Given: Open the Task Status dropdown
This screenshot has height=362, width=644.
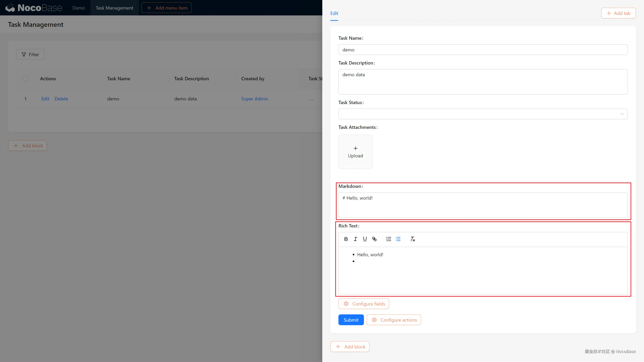Looking at the screenshot, I should tap(483, 114).
